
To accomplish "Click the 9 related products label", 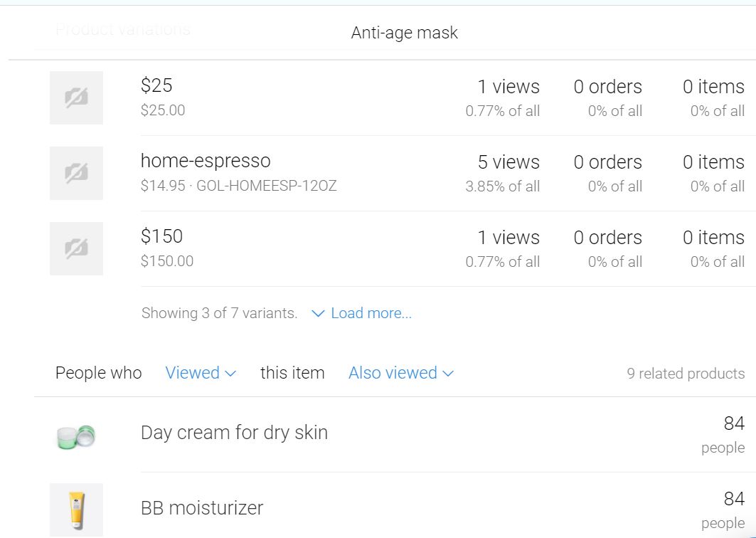I will [x=686, y=374].
